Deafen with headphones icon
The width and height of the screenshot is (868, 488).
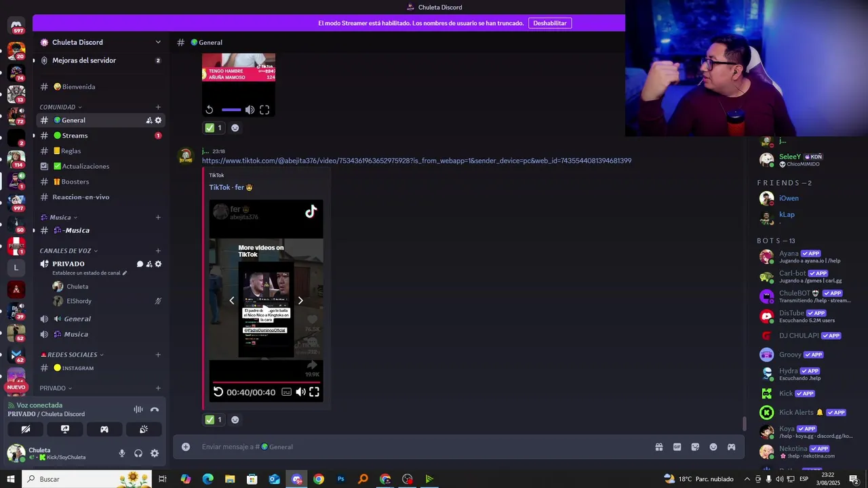(x=138, y=453)
